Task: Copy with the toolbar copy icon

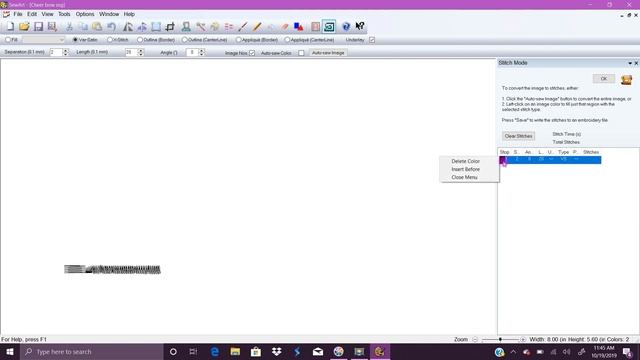Action: tap(83, 27)
